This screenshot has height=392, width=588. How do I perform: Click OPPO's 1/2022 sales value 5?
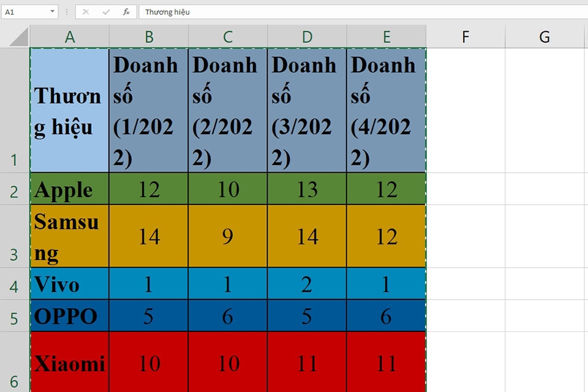[149, 315]
